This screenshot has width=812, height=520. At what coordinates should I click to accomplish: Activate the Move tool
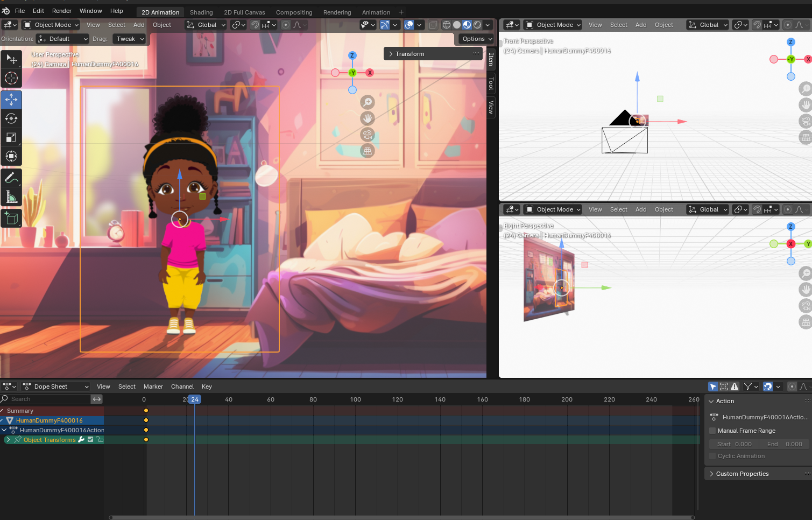pos(11,100)
